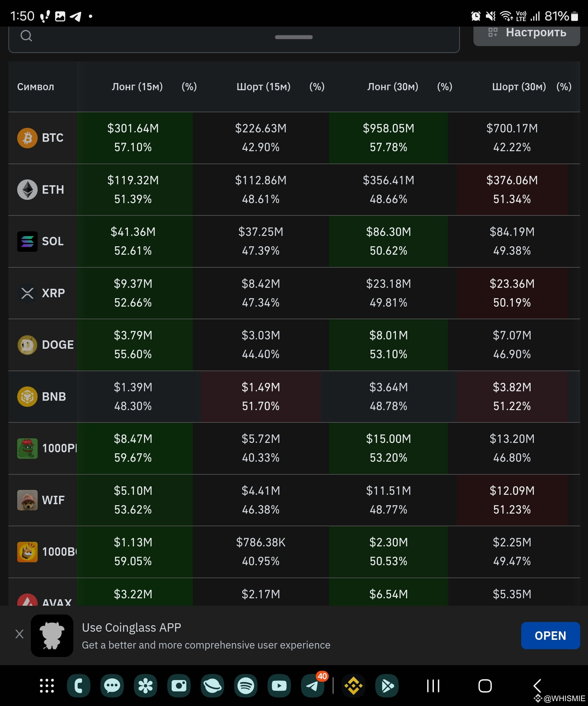Tap the back navigation button
This screenshot has width=588, height=706.
(x=537, y=686)
